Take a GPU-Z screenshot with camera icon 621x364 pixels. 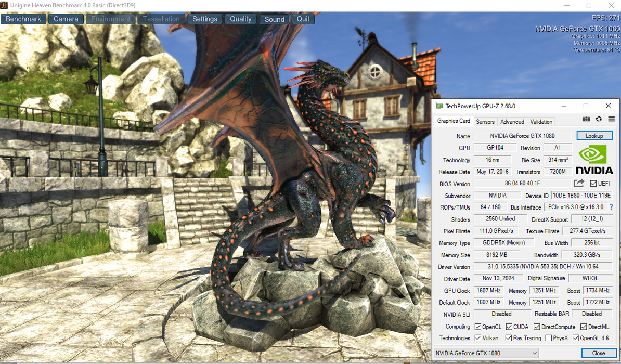(x=586, y=119)
